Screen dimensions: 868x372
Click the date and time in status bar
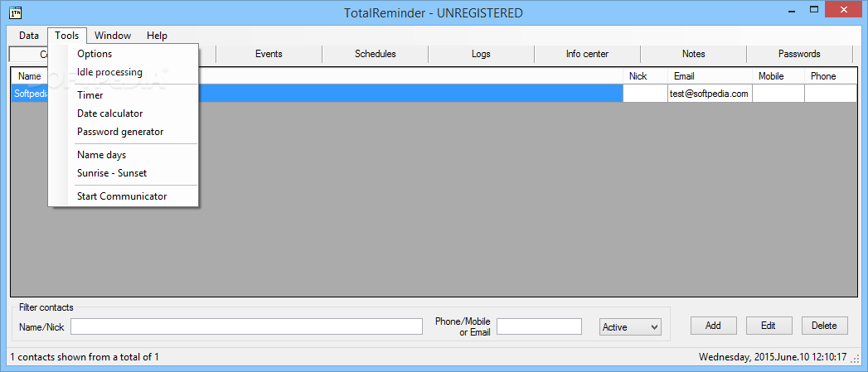[773, 357]
